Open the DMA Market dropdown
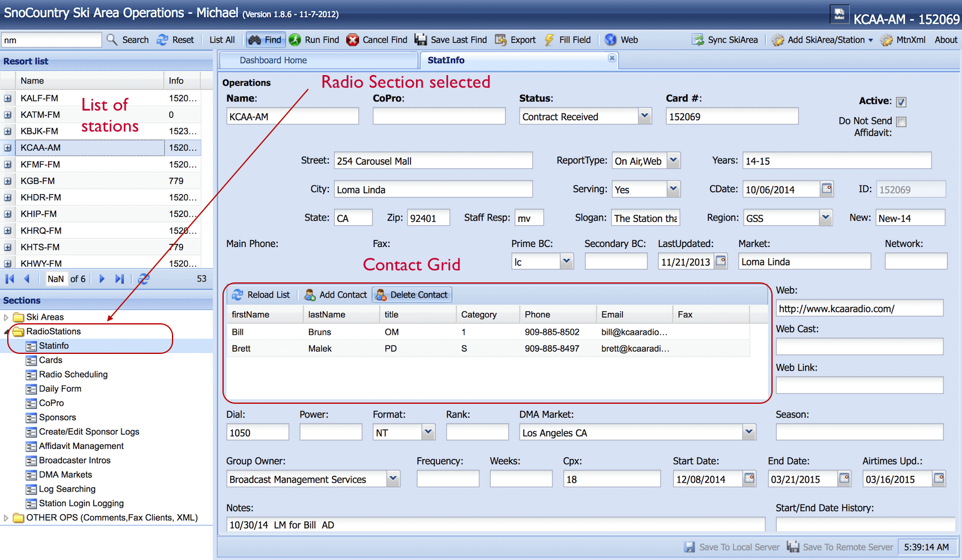962x560 pixels. pyautogui.click(x=749, y=432)
